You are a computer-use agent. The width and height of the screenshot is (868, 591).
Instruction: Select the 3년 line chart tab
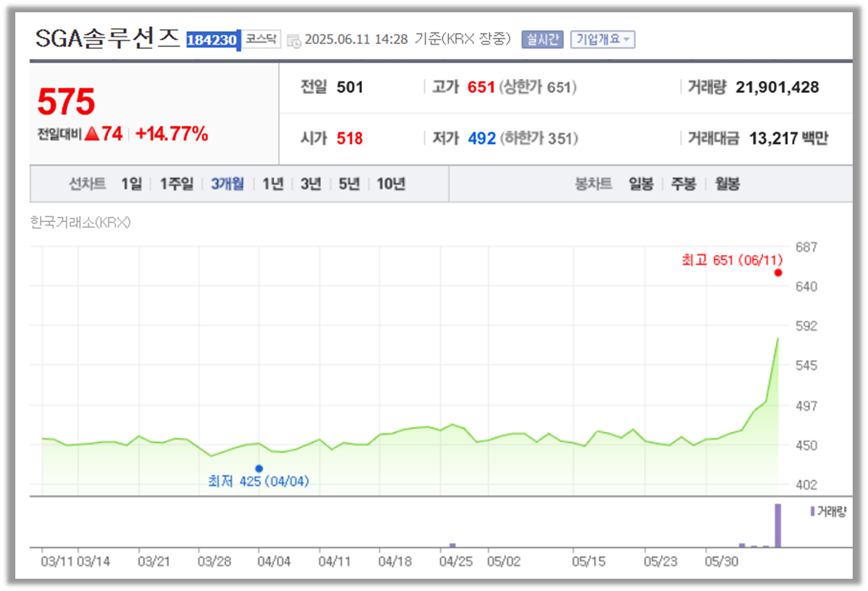[311, 184]
